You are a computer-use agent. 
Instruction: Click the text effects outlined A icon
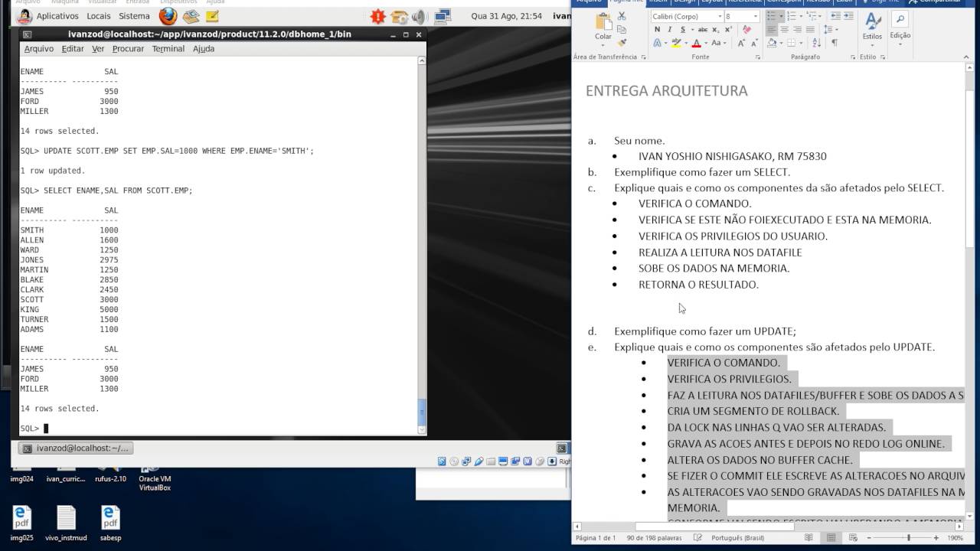click(x=657, y=43)
